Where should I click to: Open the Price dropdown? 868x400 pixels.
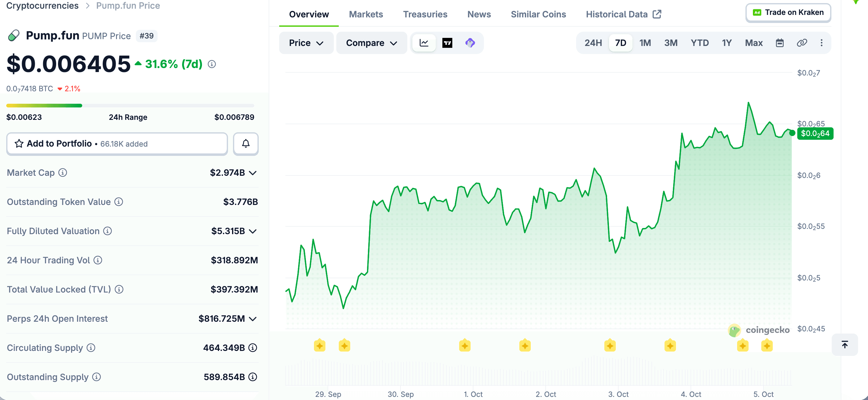click(x=306, y=43)
